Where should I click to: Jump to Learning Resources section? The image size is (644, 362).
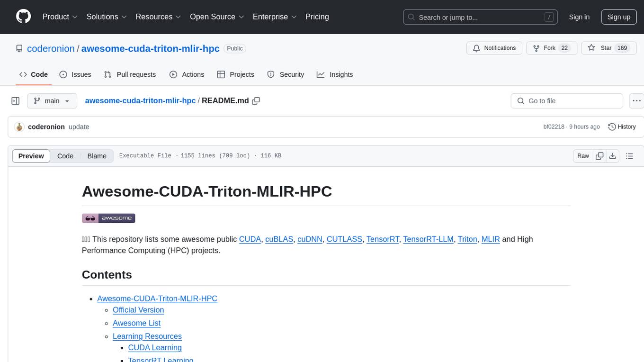tap(147, 336)
